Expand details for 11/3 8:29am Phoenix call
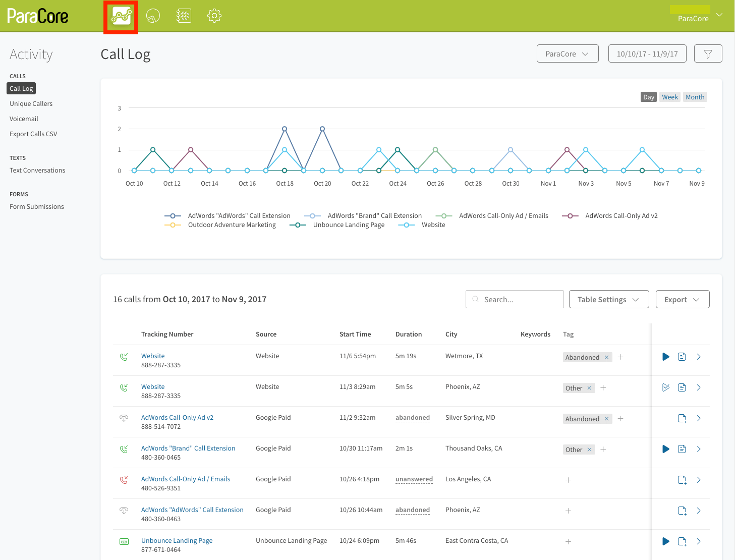735x560 pixels. (699, 387)
